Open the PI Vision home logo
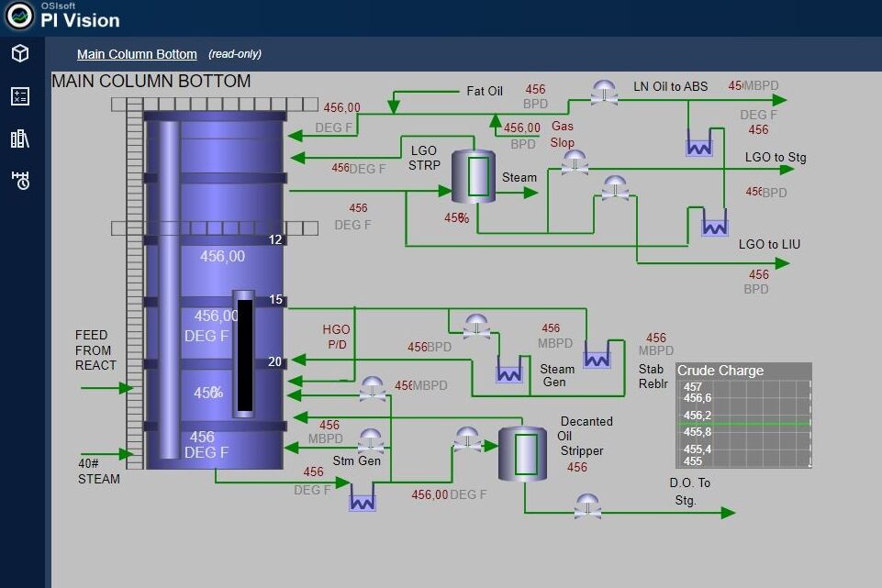 19,17
